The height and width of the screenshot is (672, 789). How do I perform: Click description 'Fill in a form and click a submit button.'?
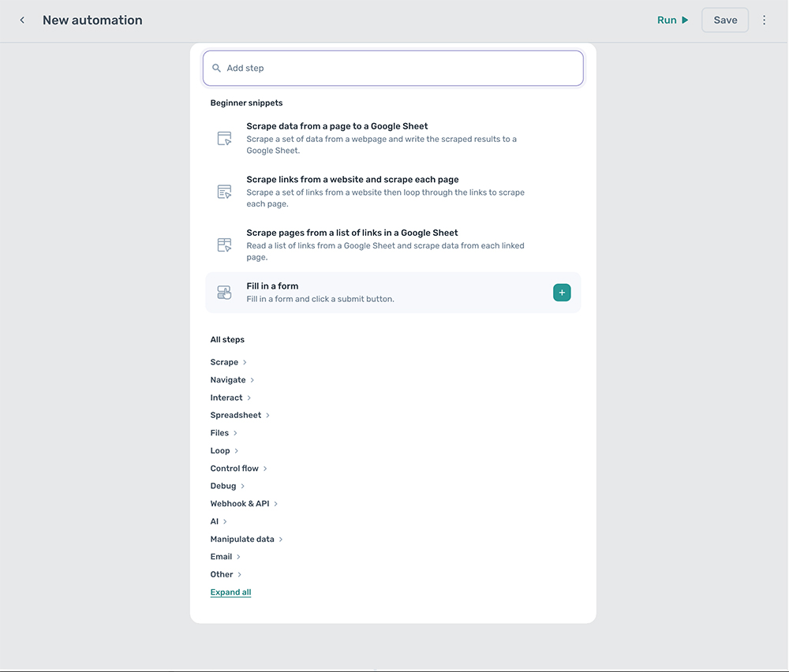click(320, 299)
